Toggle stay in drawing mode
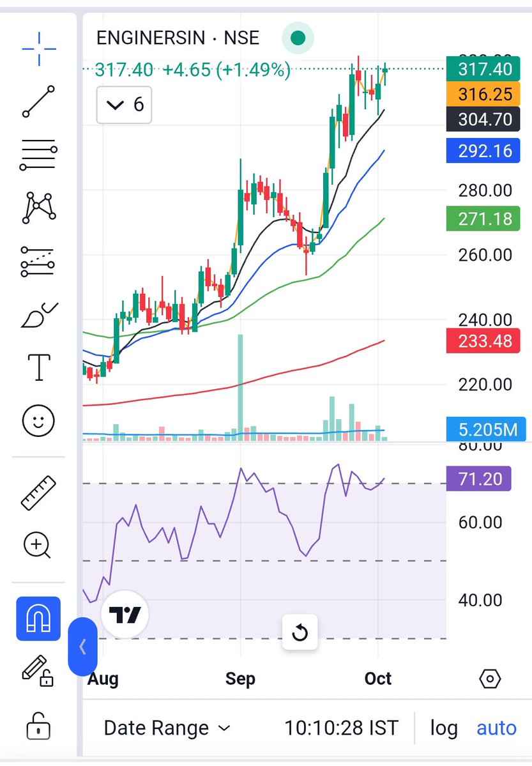The image size is (532, 766). 38,671
